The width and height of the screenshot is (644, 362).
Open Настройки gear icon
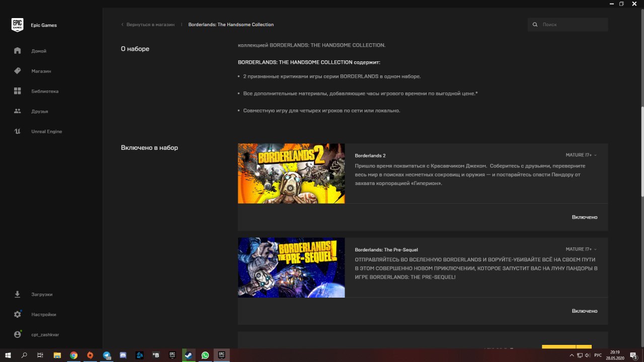click(x=18, y=314)
